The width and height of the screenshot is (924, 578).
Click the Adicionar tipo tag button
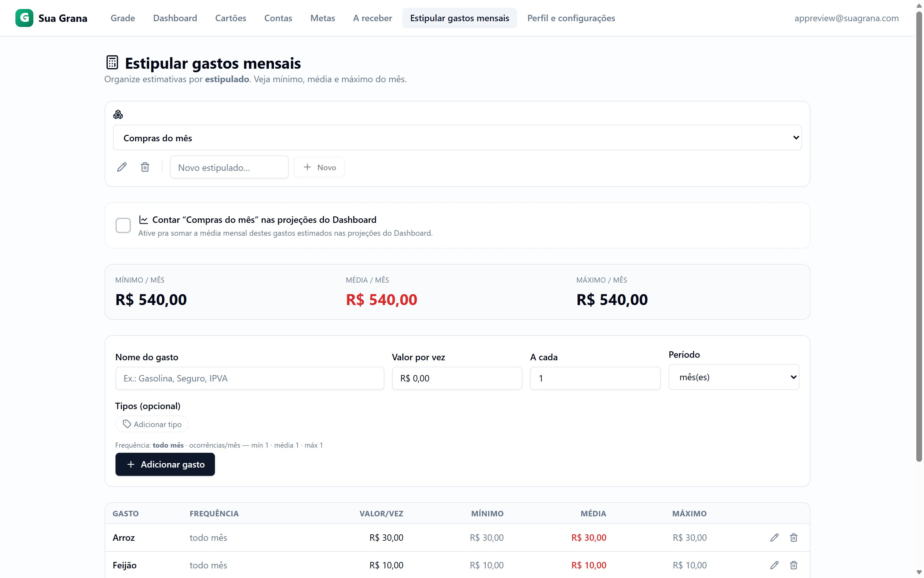point(152,424)
